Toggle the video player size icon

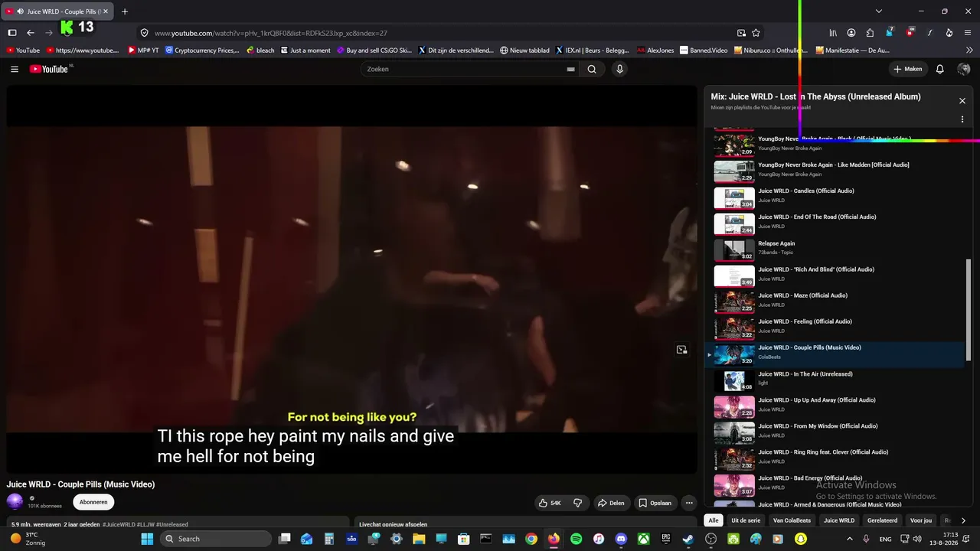click(x=681, y=350)
